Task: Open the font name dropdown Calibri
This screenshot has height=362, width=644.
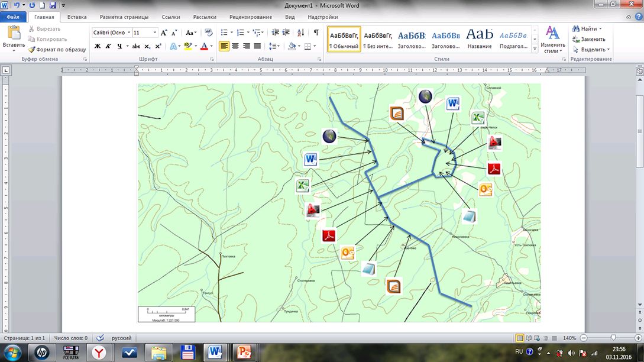Action: coord(110,33)
